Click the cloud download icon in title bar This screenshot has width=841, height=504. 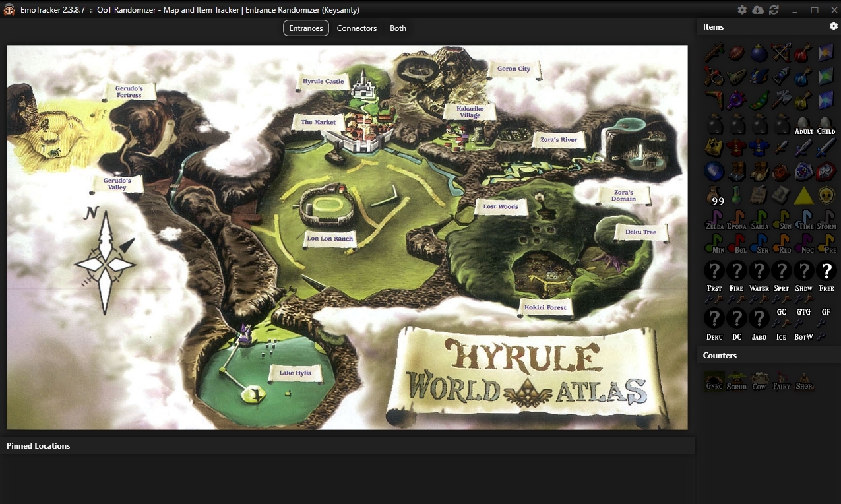point(758,10)
